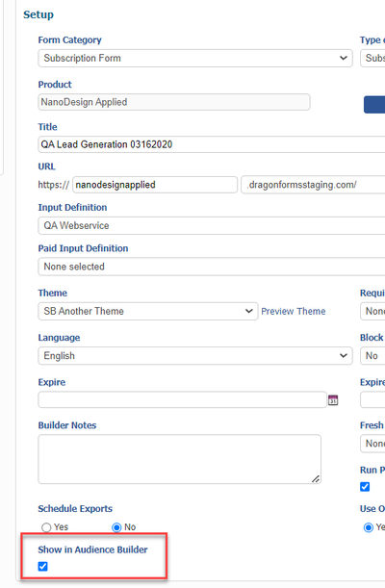Open the Form Category dropdown
This screenshot has width=385, height=588.
pos(195,58)
